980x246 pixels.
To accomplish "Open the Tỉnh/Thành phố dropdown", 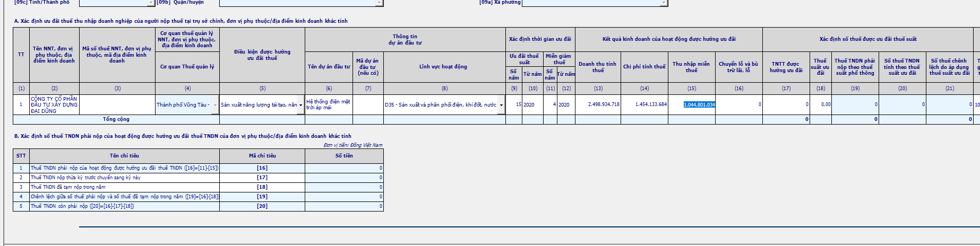I will pos(151,3).
